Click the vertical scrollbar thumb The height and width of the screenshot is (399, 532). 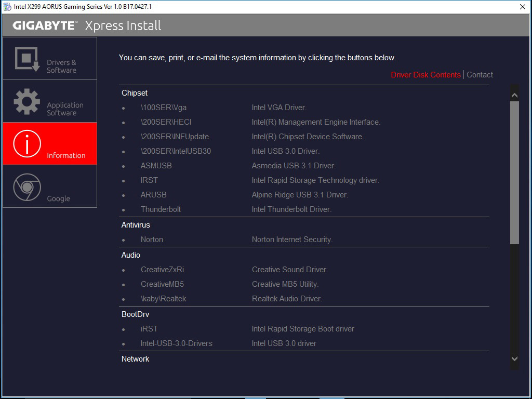(x=514, y=171)
